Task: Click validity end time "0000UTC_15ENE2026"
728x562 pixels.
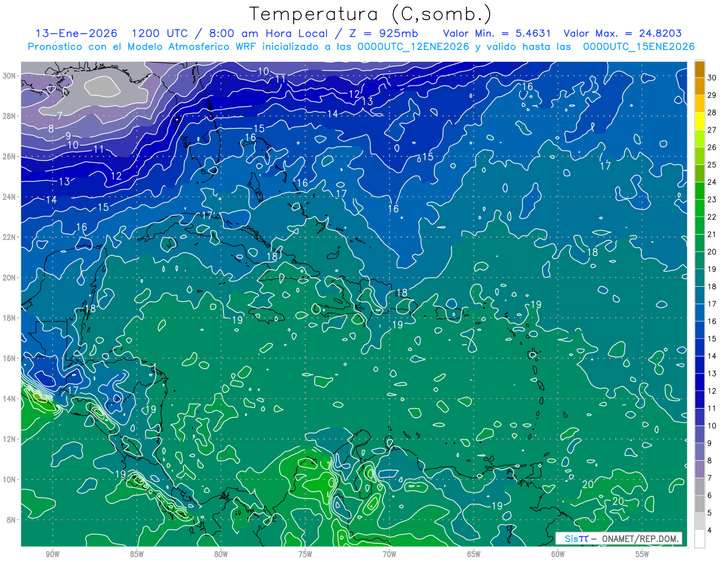Action: pyautogui.click(x=638, y=47)
